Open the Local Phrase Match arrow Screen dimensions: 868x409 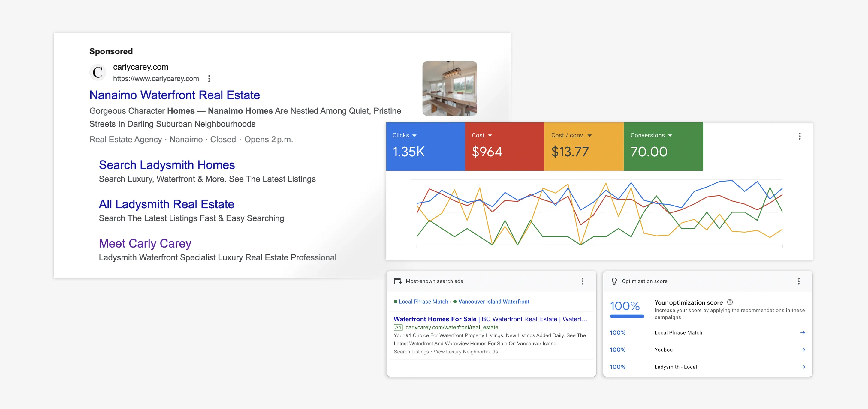pyautogui.click(x=803, y=332)
